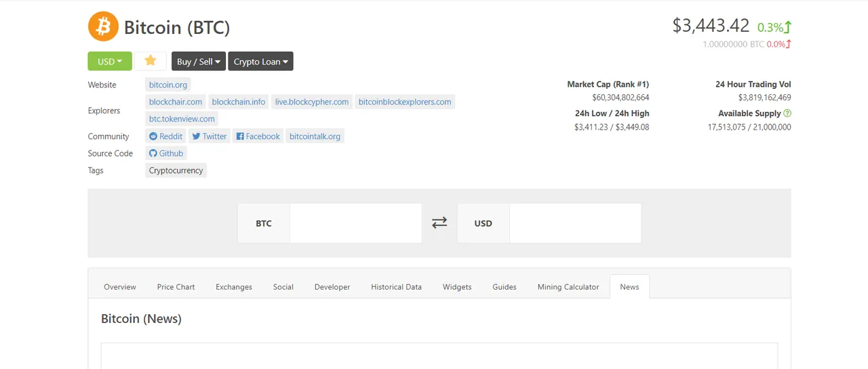Image resolution: width=868 pixels, height=369 pixels.
Task: Click the Bitcoin (BTC) page heading
Action: tap(177, 27)
